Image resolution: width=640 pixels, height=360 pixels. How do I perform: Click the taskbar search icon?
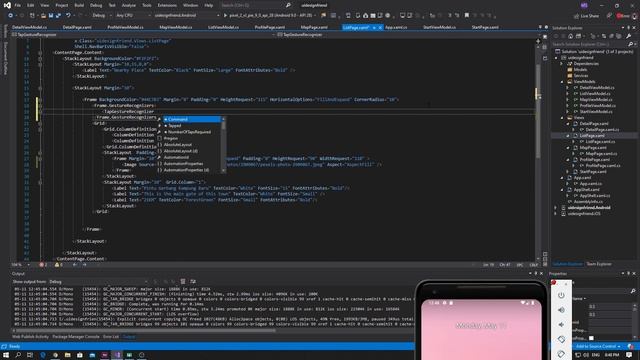coord(18,355)
